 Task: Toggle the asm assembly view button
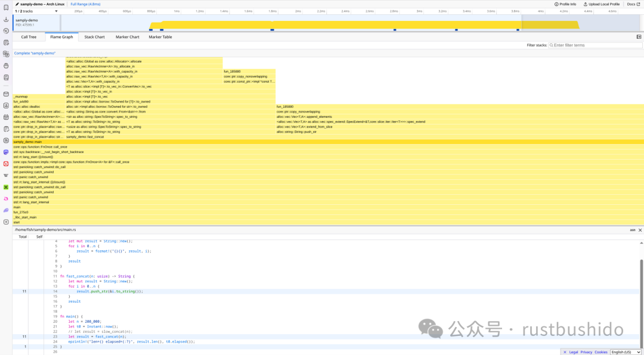point(633,231)
